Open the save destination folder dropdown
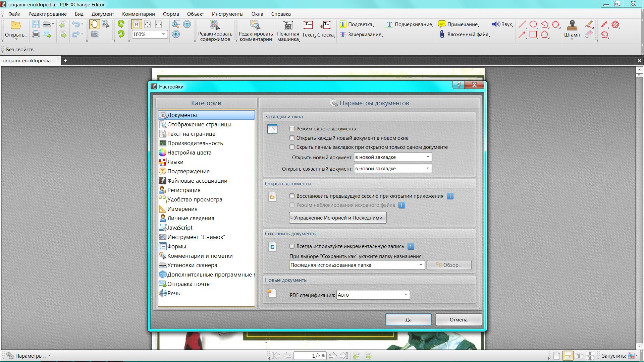This screenshot has height=362, width=644. pos(357,265)
